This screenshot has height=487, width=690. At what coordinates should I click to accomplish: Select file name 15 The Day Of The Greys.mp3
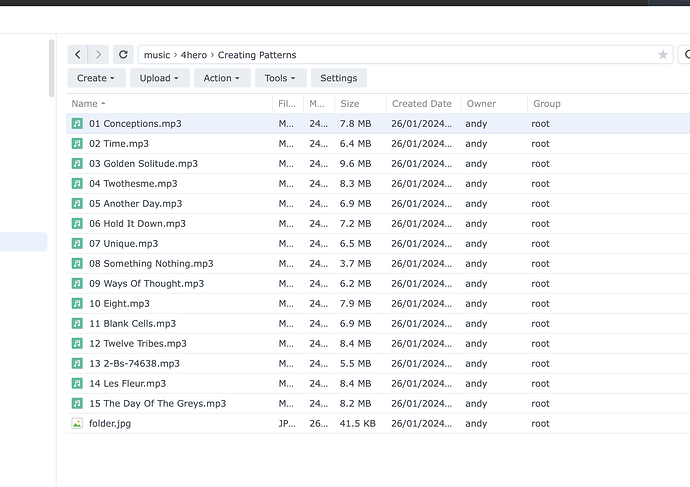click(158, 404)
